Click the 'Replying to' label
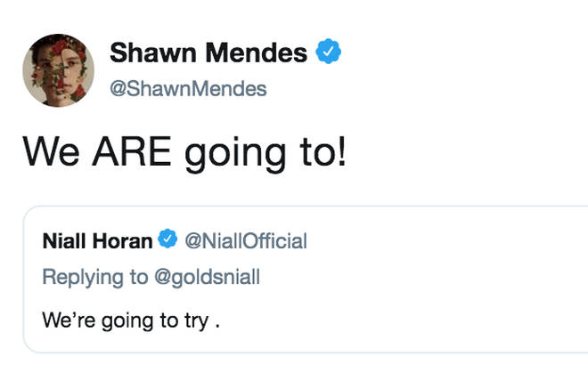Screen dimensions: 588x365 coord(95,278)
